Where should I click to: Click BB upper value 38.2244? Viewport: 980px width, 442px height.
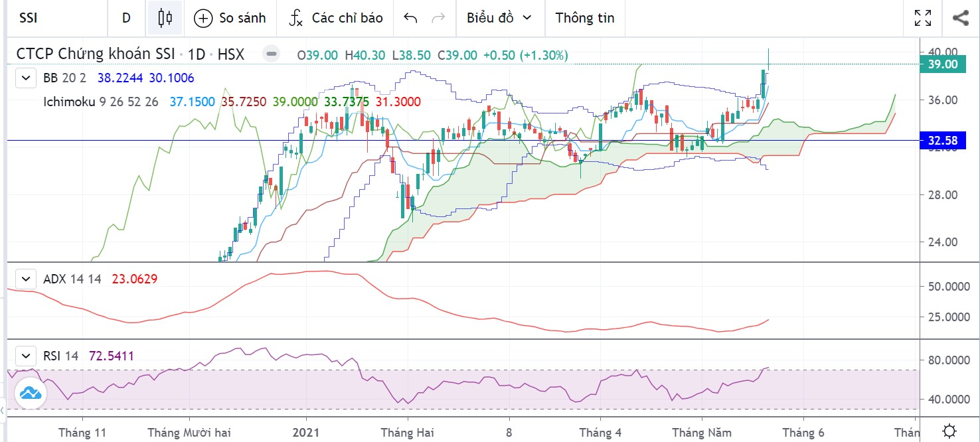click(121, 78)
